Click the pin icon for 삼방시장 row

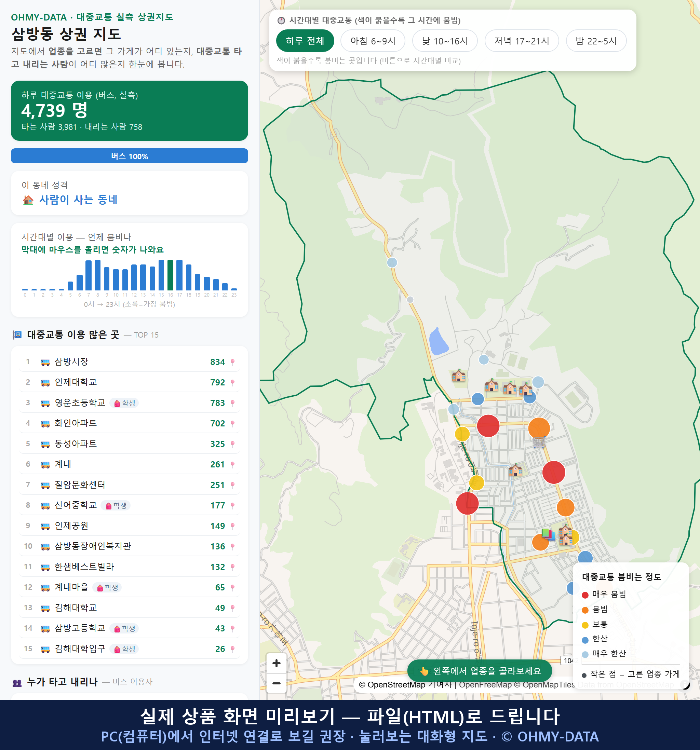click(x=232, y=362)
